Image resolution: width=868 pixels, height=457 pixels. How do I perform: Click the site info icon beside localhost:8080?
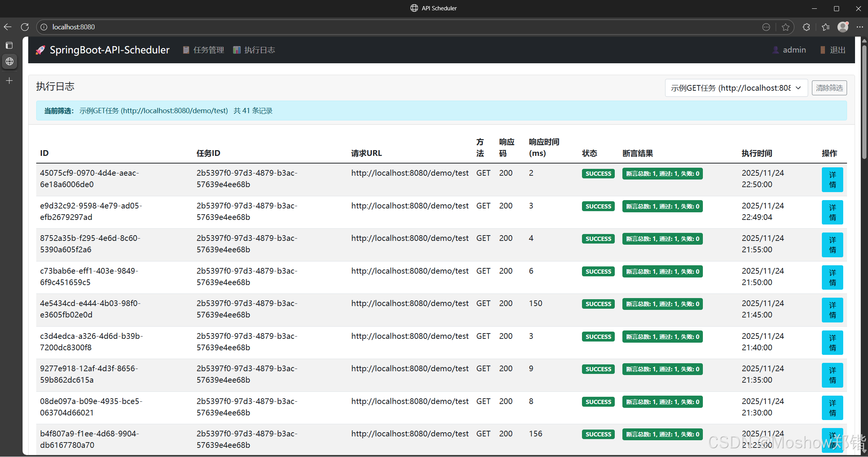click(43, 27)
